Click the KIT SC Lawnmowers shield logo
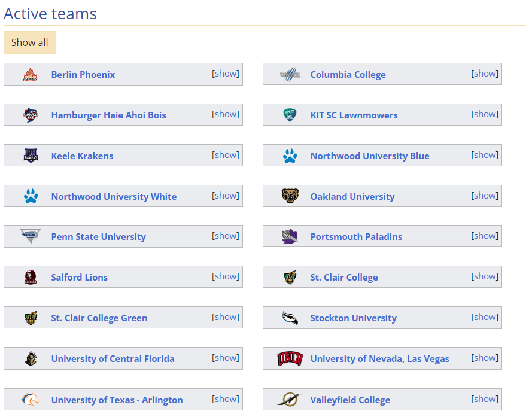This screenshot has width=526, height=420. point(290,115)
